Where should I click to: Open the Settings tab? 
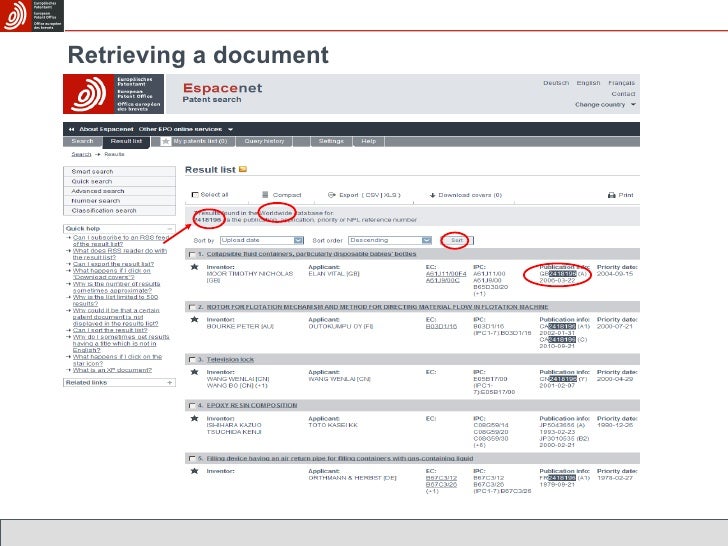[331, 141]
